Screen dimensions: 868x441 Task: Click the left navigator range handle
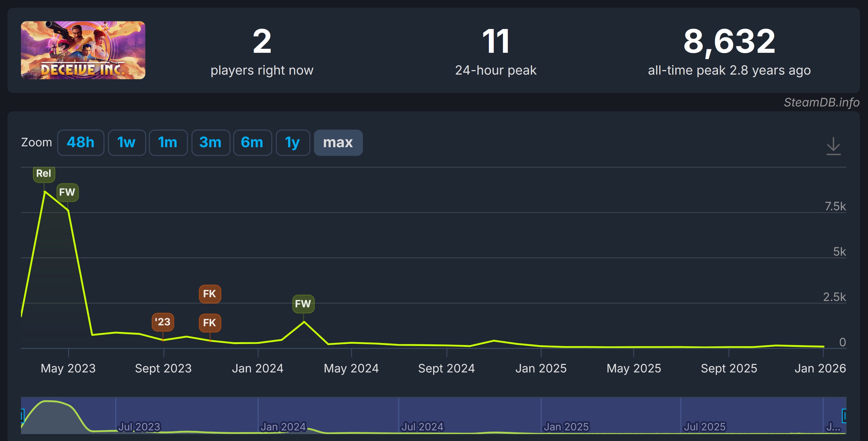click(22, 415)
